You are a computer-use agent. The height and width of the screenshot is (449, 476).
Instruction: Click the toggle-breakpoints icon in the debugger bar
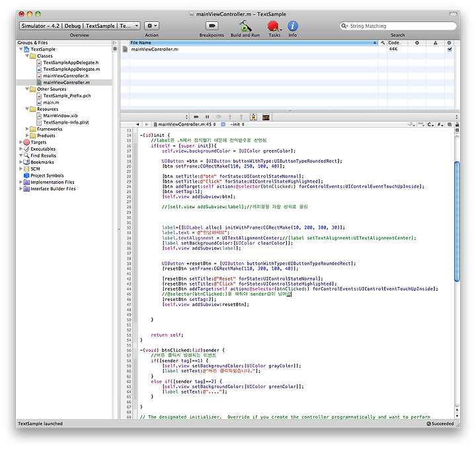click(196, 117)
